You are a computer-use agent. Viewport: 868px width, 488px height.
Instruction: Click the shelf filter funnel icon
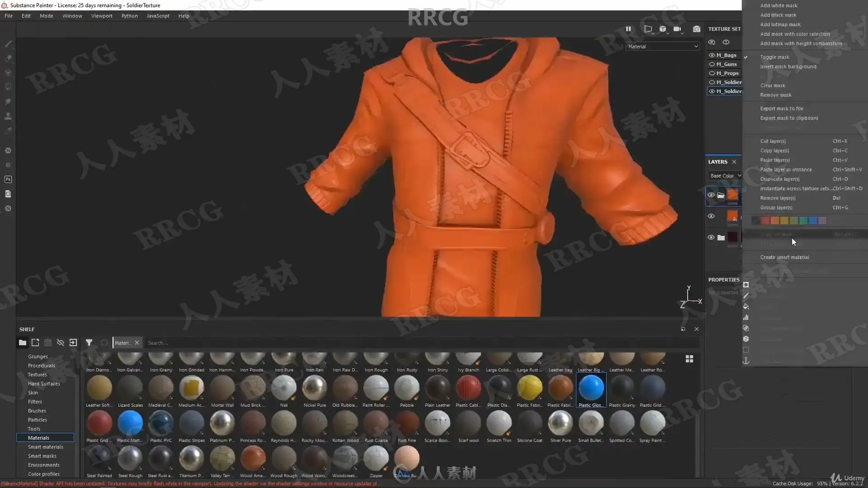89,343
